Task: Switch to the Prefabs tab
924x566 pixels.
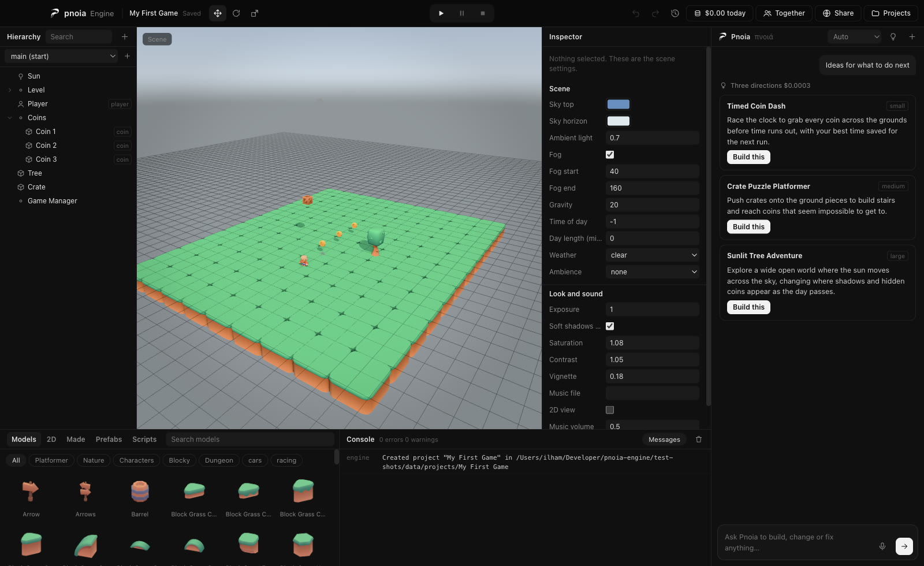Action: coord(109,440)
